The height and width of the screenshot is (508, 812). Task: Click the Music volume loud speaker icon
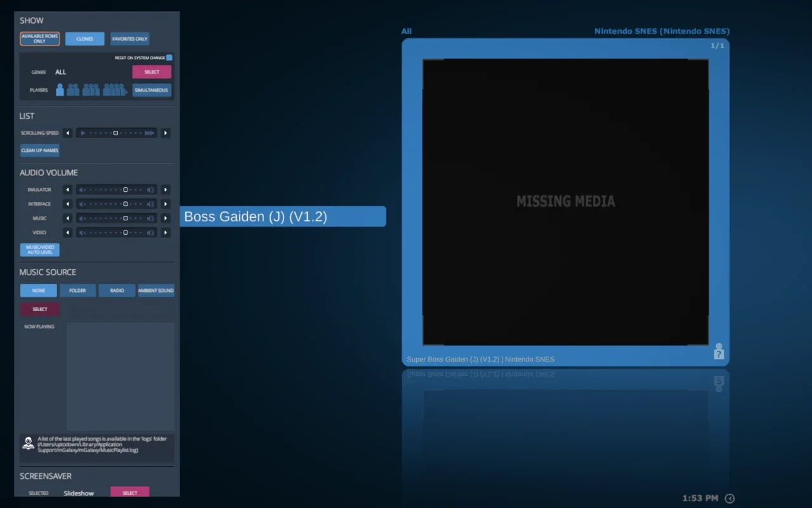tap(150, 218)
